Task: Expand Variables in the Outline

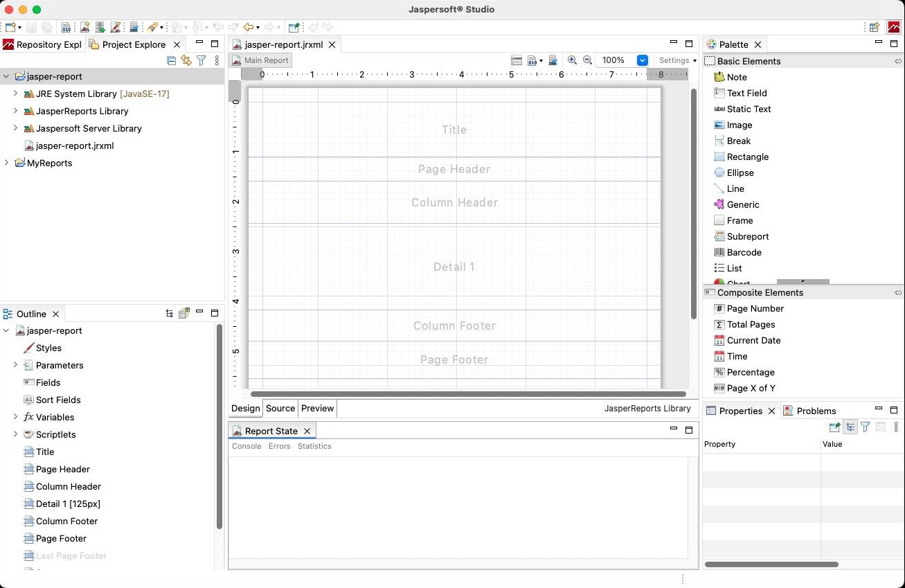Action: point(15,417)
